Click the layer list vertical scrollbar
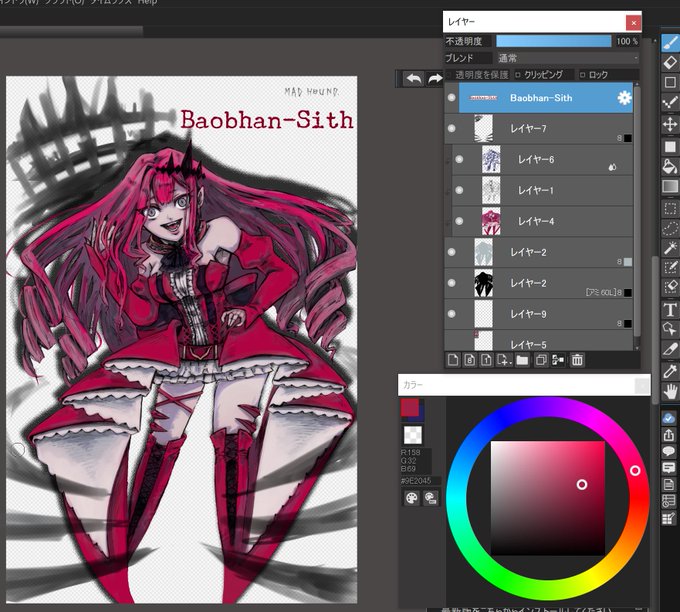The image size is (680, 612). (x=637, y=210)
